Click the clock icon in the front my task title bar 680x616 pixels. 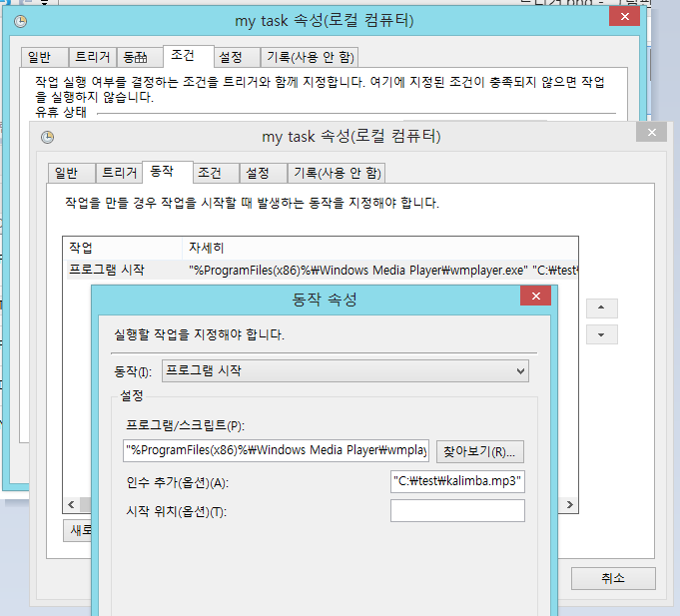click(47, 136)
